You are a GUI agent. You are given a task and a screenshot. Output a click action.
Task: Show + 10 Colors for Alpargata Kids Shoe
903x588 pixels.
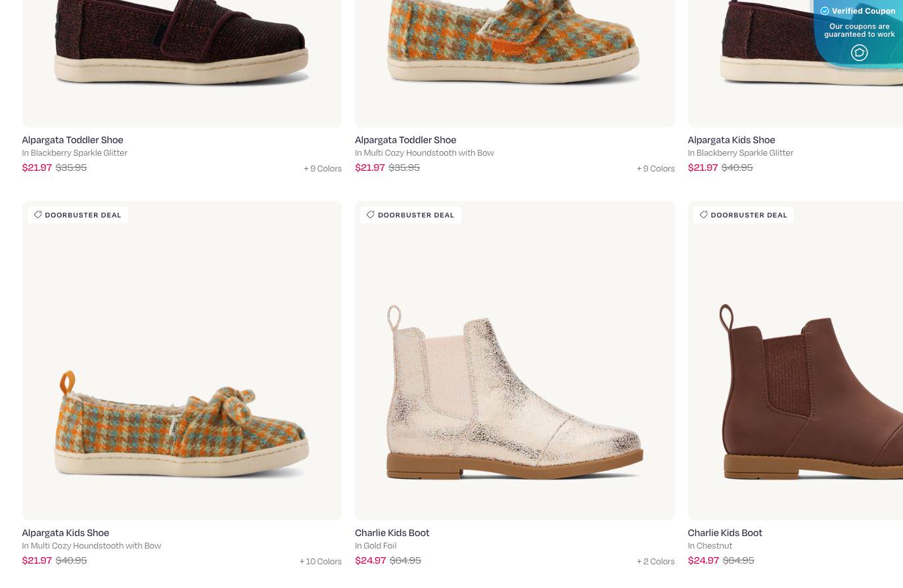click(320, 561)
